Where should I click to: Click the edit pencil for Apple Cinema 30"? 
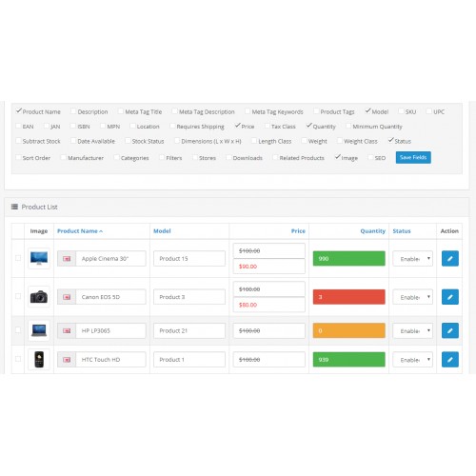(x=450, y=259)
